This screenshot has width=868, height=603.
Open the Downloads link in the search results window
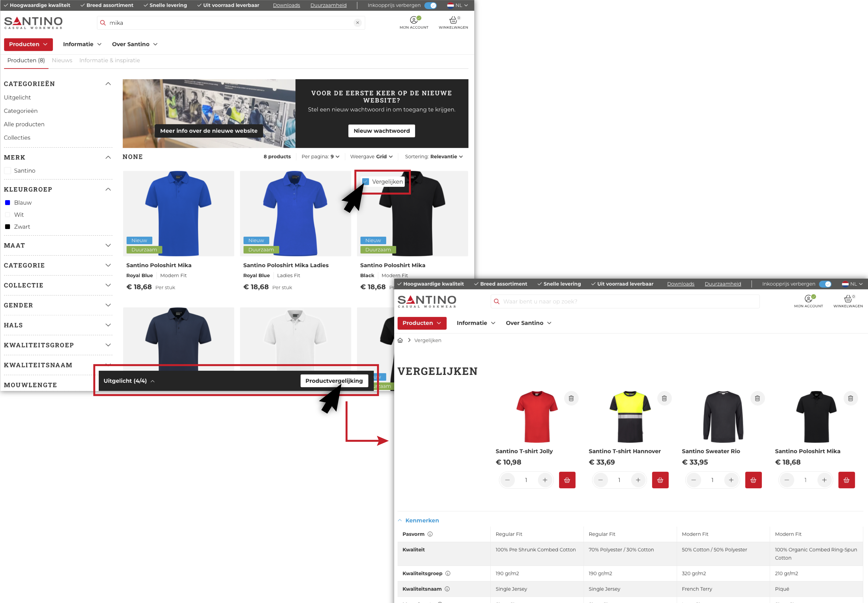click(x=286, y=5)
